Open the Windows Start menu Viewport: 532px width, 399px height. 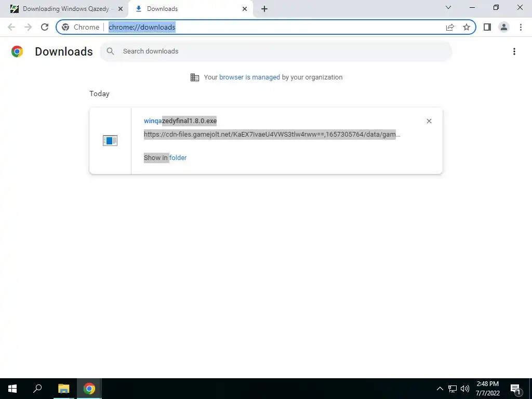12,389
